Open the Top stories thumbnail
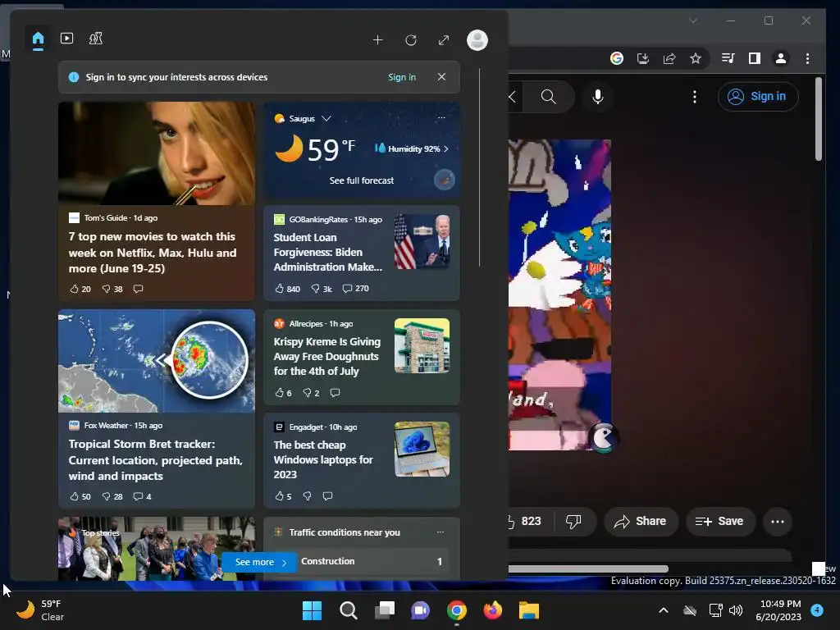This screenshot has height=630, width=840. tap(157, 549)
